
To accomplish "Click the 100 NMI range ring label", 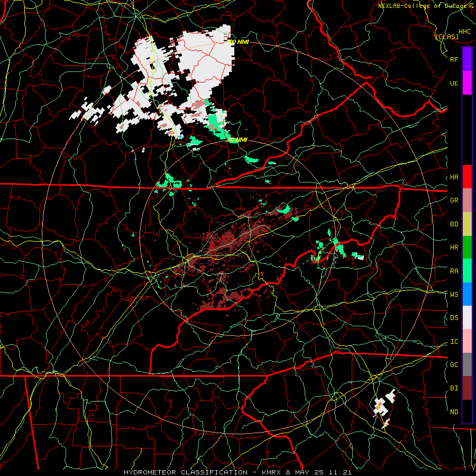I will coord(237,42).
